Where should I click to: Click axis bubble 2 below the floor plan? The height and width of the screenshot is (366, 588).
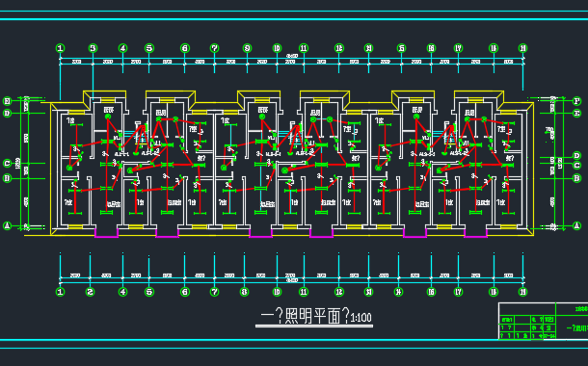tap(90, 292)
